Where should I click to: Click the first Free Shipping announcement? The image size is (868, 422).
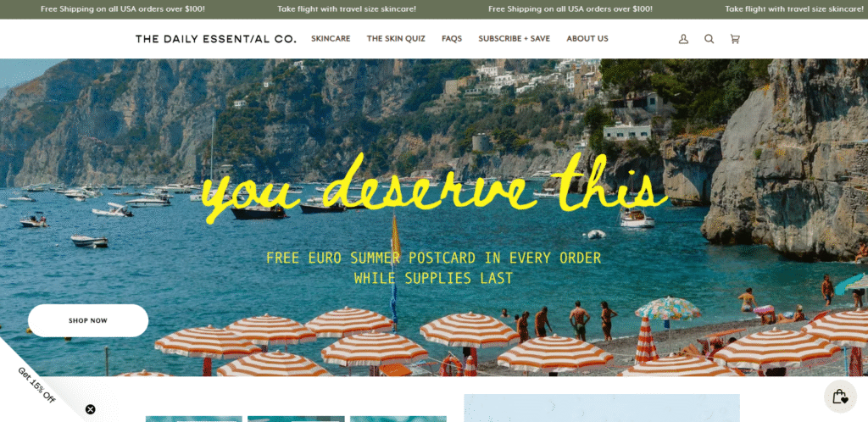point(123,9)
